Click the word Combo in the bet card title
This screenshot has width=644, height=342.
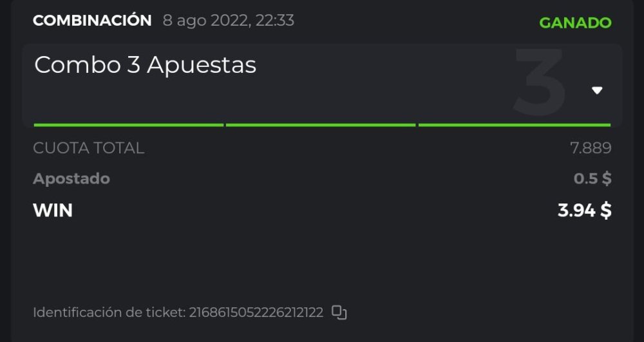click(77, 65)
